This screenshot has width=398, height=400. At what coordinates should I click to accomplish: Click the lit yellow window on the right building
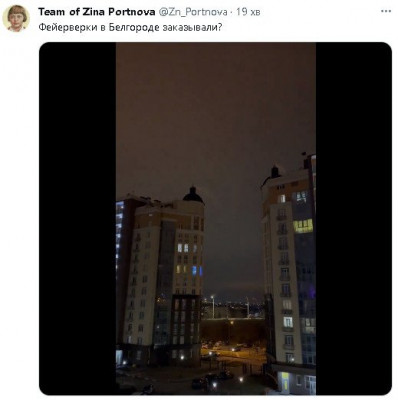[303, 226]
